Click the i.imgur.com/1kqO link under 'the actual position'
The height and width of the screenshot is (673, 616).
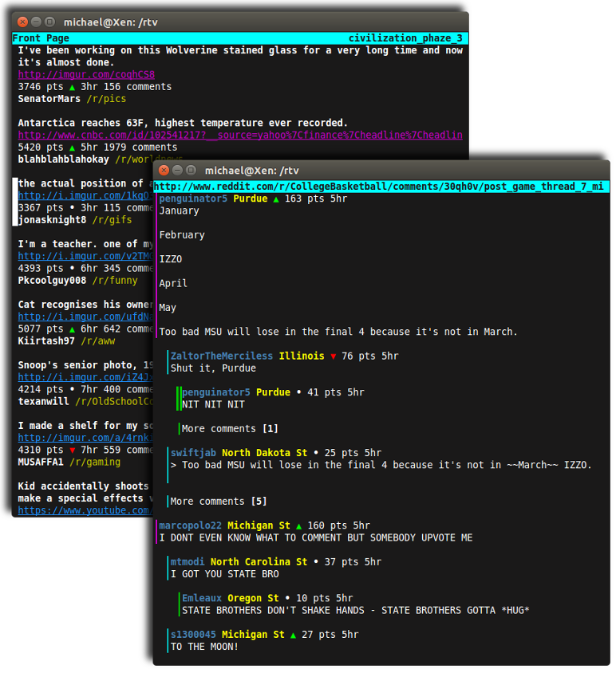(85, 195)
